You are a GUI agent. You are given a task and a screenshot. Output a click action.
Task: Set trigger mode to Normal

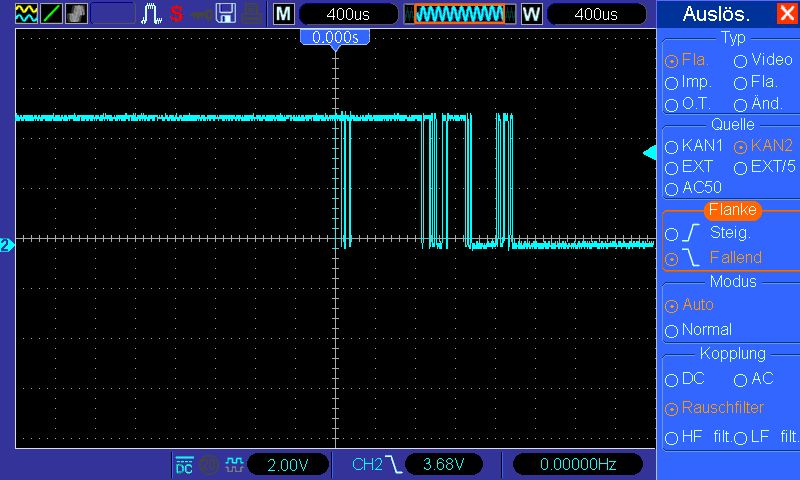coord(698,330)
